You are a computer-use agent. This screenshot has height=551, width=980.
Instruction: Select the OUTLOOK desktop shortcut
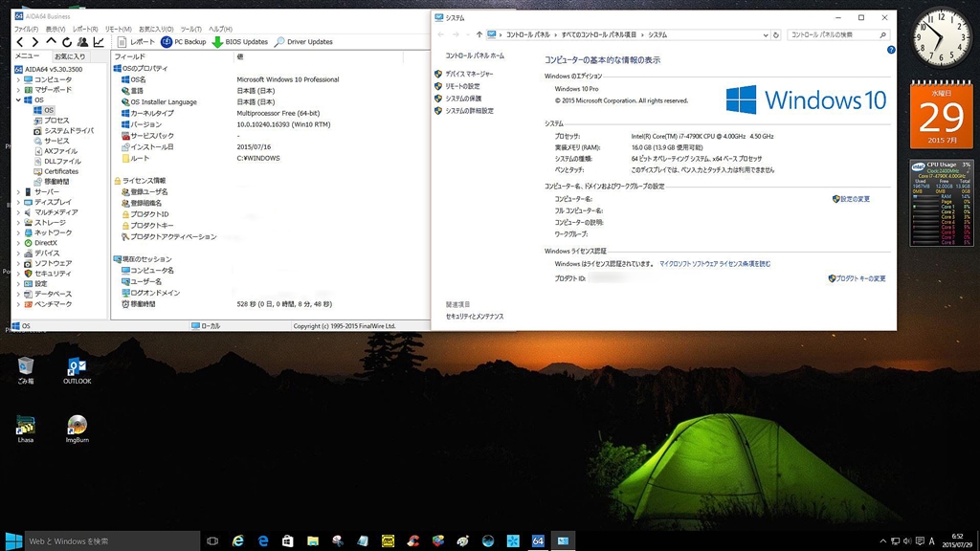coord(77,370)
